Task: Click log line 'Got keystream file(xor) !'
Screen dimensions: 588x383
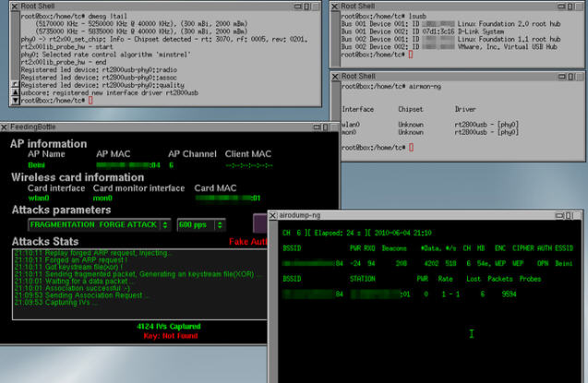Action: click(x=68, y=268)
